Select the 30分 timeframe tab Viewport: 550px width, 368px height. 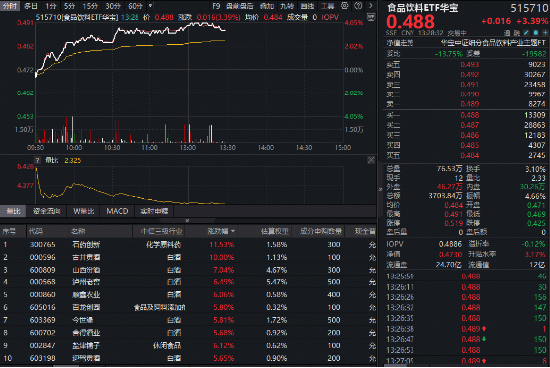(113, 6)
